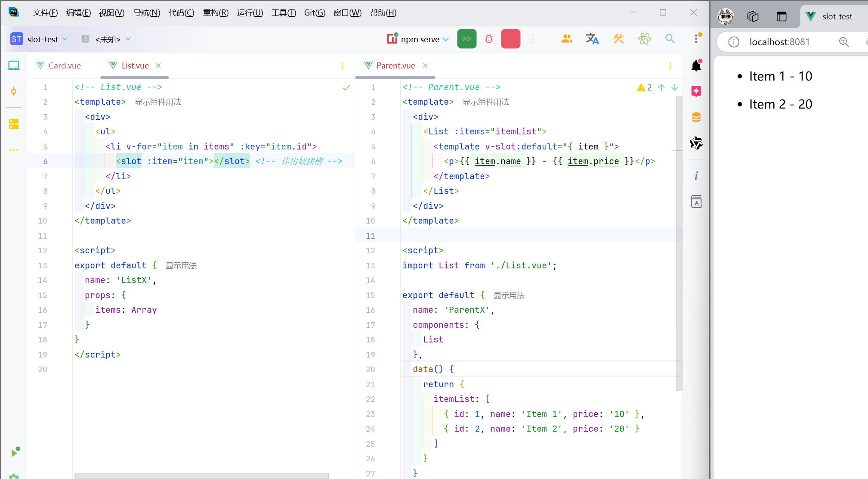Click 显示用法 hint in List.vue script

coord(181,266)
